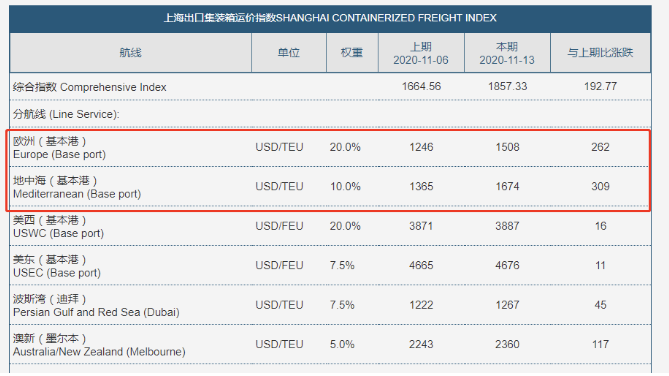Click the Comprehensive Index row label
The height and width of the screenshot is (376, 669).
[x=90, y=87]
